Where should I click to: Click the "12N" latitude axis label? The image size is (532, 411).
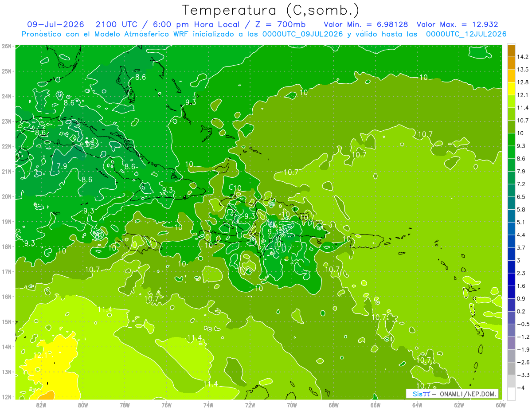[7, 396]
